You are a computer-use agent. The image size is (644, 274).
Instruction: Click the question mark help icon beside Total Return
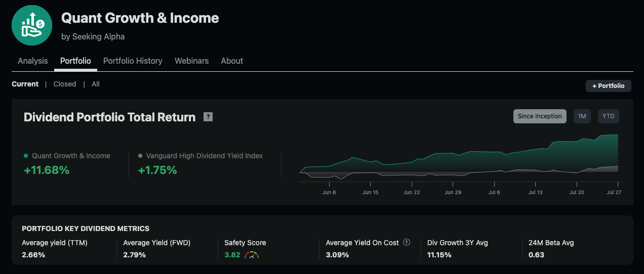coord(208,117)
